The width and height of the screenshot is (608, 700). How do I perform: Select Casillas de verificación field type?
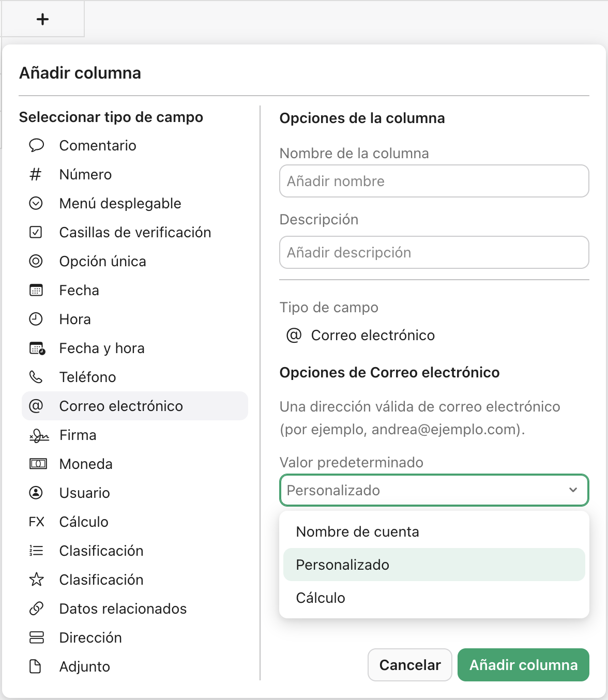(x=135, y=232)
